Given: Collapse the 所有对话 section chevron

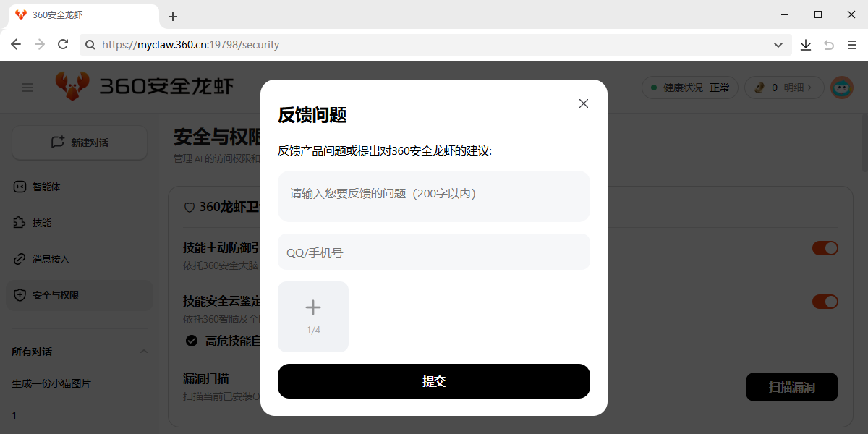Looking at the screenshot, I should pyautogui.click(x=143, y=352).
